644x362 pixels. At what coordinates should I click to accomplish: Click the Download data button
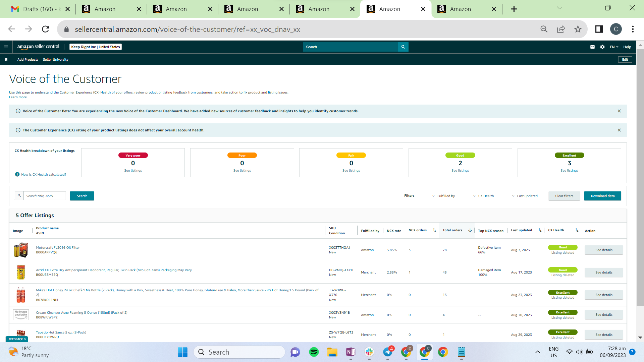(603, 196)
